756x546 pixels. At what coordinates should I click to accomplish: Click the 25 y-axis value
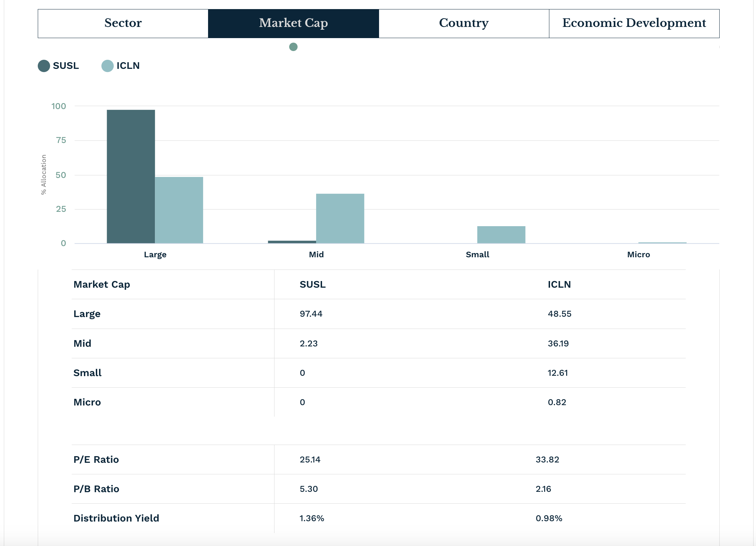click(61, 209)
